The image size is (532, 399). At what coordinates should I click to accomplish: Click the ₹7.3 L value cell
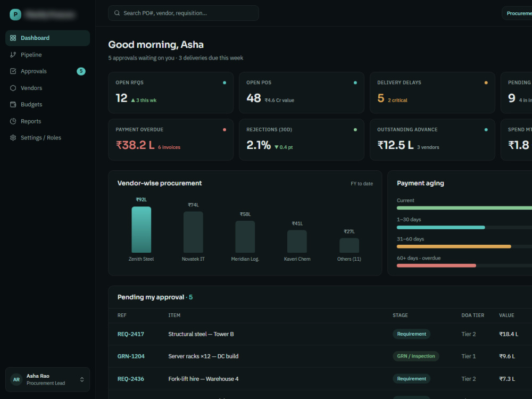click(x=507, y=379)
